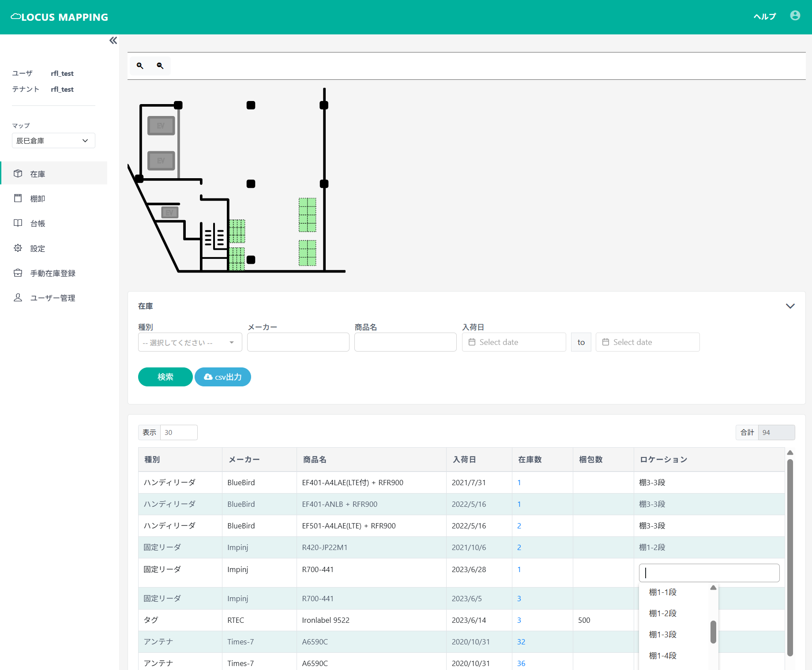Viewport: 812px width, 670px height.
Task: Open the 種別 filter dropdown
Action: click(x=190, y=342)
